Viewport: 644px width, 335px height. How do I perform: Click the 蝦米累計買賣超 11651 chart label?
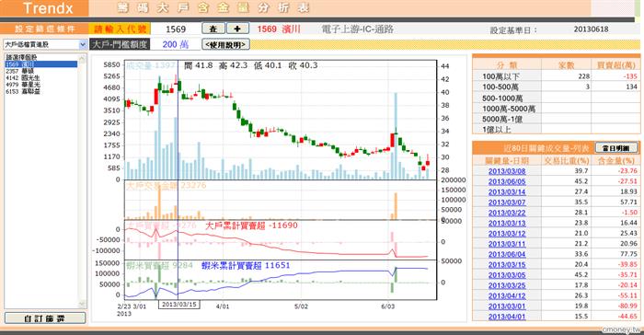[246, 266]
